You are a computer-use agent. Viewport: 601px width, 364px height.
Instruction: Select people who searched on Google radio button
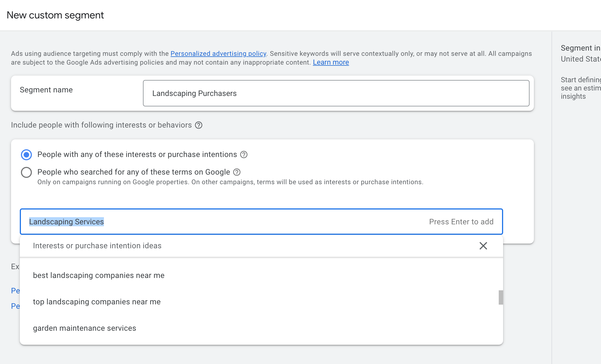pos(26,172)
